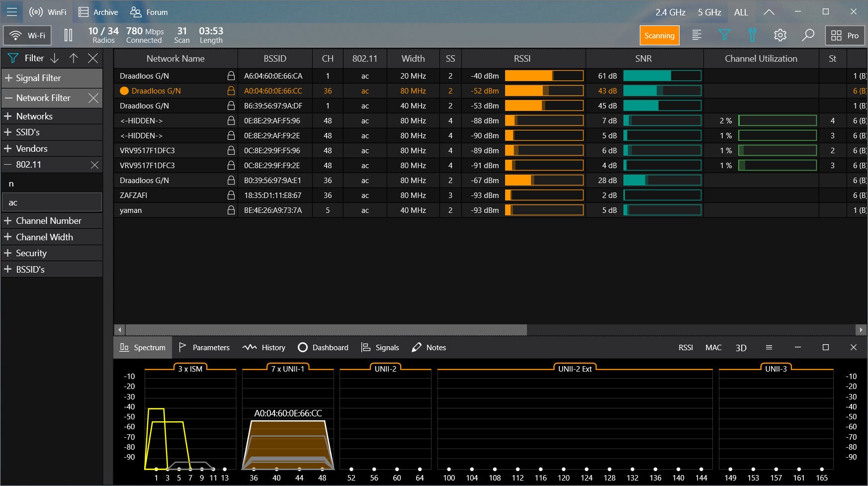Open the wrench tools icon
This screenshot has width=868, height=486.
tap(752, 35)
